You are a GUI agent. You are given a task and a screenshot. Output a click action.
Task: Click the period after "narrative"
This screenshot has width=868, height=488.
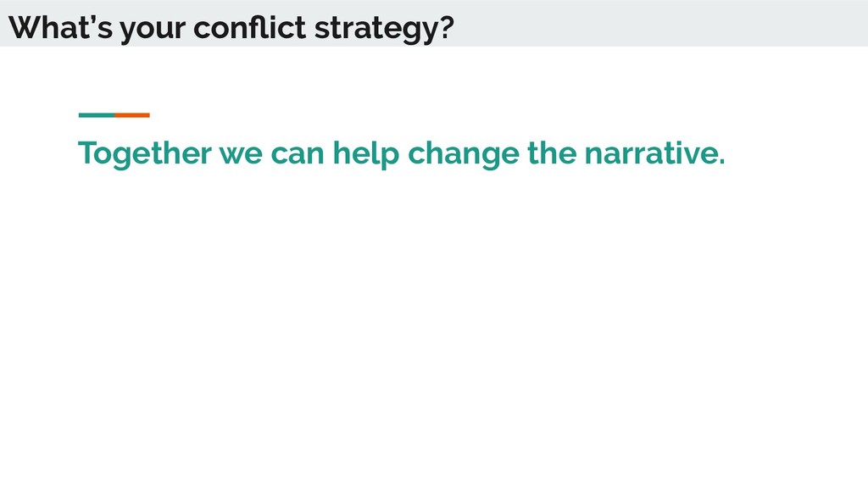pos(722,162)
